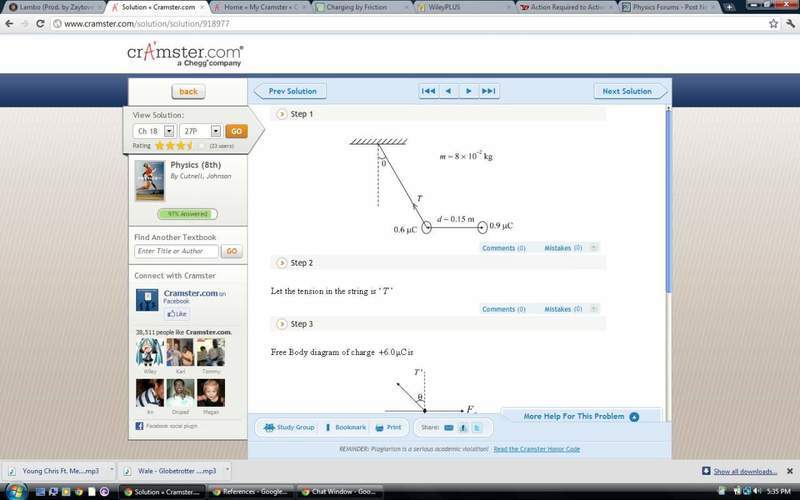This screenshot has width=800, height=500.
Task: Open Step 1 Comments link
Action: point(503,248)
